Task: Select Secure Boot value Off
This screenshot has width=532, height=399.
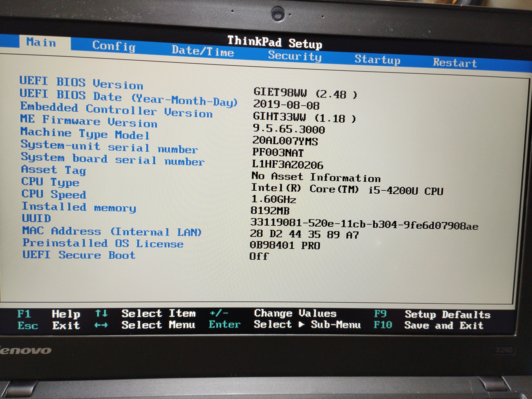Action: 259,256
